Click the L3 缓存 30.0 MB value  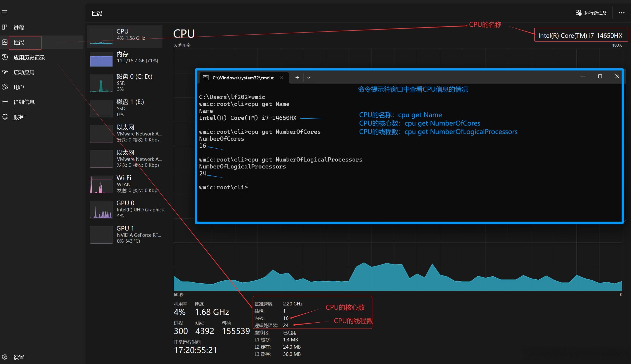(x=292, y=354)
